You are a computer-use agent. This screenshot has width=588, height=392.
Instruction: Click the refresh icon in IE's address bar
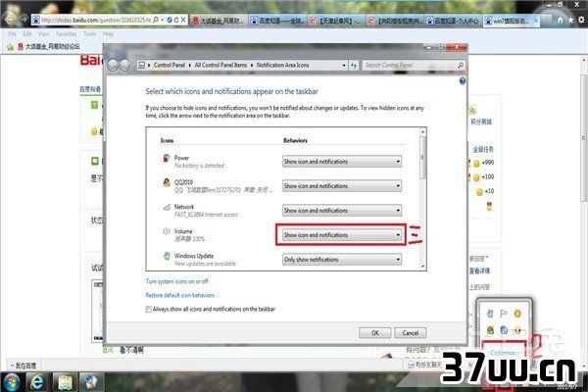coord(176,20)
